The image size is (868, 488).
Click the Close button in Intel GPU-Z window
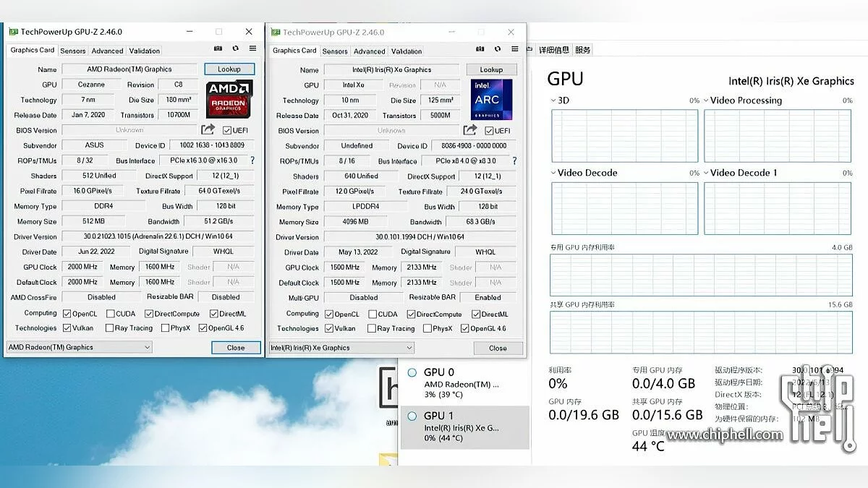pyautogui.click(x=498, y=348)
